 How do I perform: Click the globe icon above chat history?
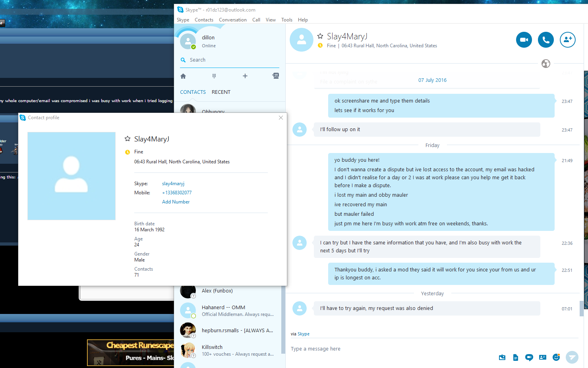546,64
